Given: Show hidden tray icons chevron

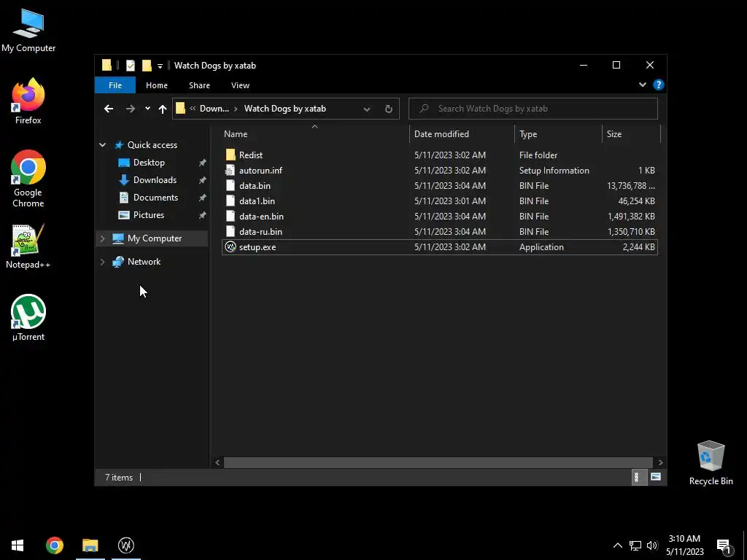Looking at the screenshot, I should pos(617,545).
